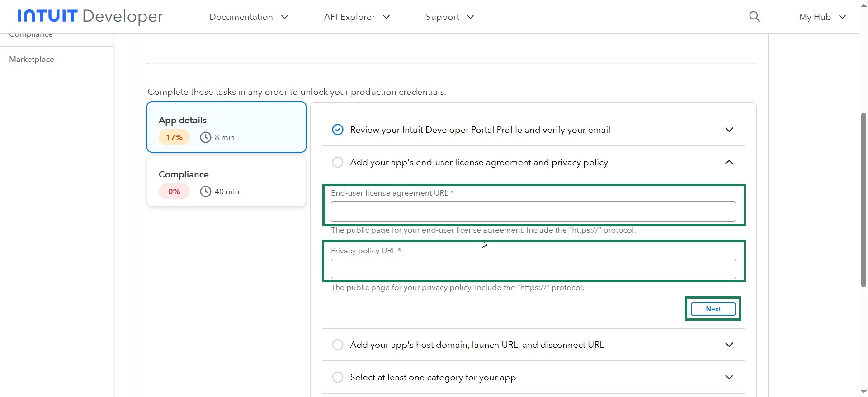
Task: Click the 17% progress badge
Action: coord(174,137)
